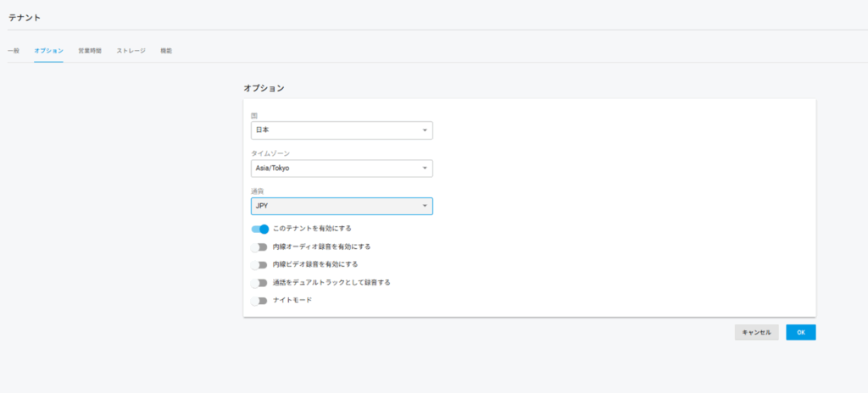Disable the このテナントを有効にする toggle
This screenshot has height=393, width=868.
pyautogui.click(x=259, y=229)
